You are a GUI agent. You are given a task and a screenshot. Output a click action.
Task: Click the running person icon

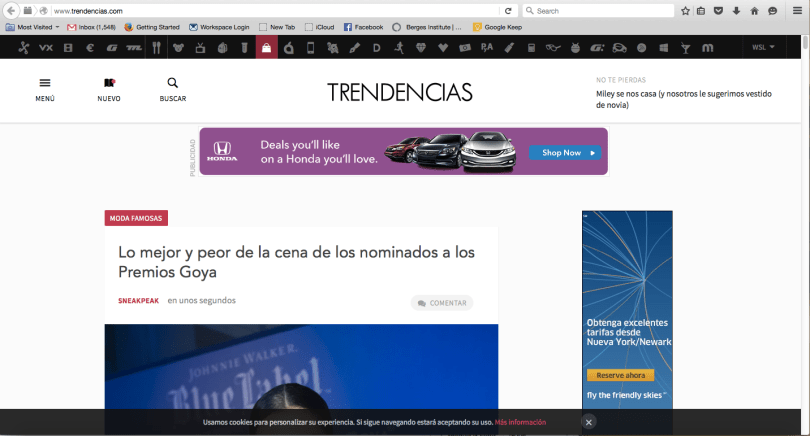click(399, 48)
